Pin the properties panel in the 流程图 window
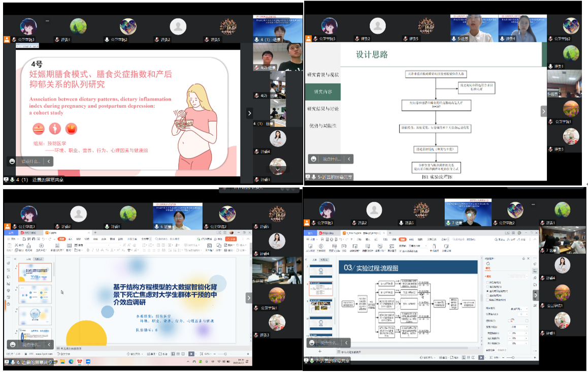 tap(524, 259)
